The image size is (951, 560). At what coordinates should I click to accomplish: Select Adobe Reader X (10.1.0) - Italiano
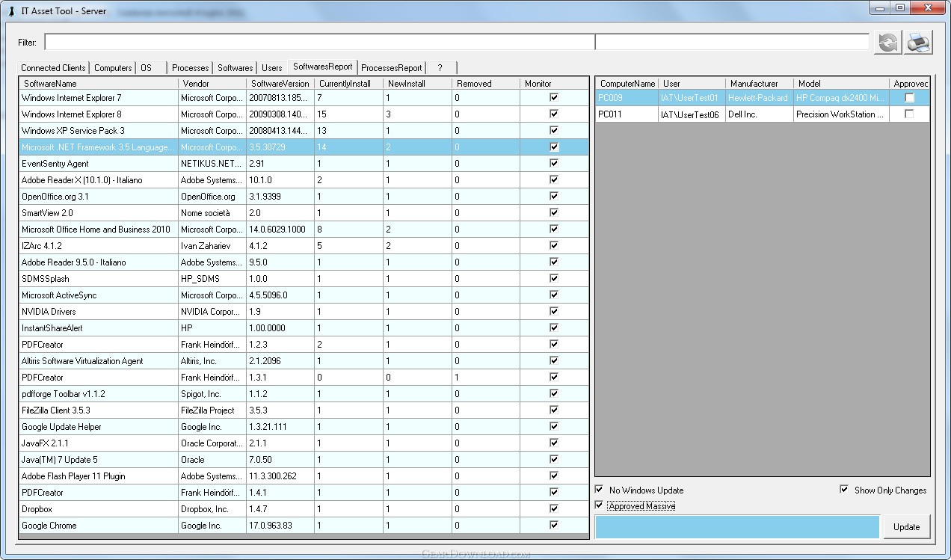[x=304, y=180]
